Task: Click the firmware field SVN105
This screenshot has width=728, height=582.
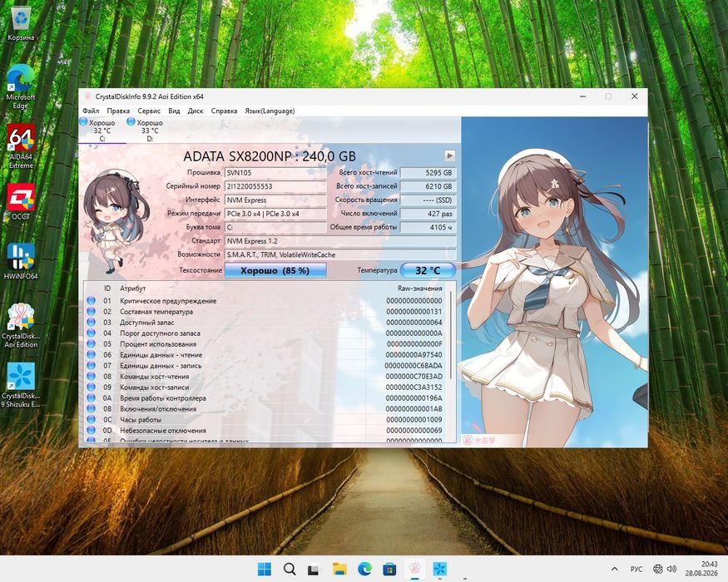Action: click(275, 173)
